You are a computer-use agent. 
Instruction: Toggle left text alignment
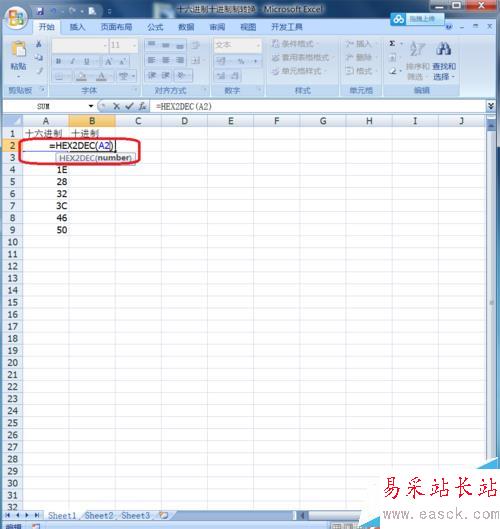coord(152,60)
